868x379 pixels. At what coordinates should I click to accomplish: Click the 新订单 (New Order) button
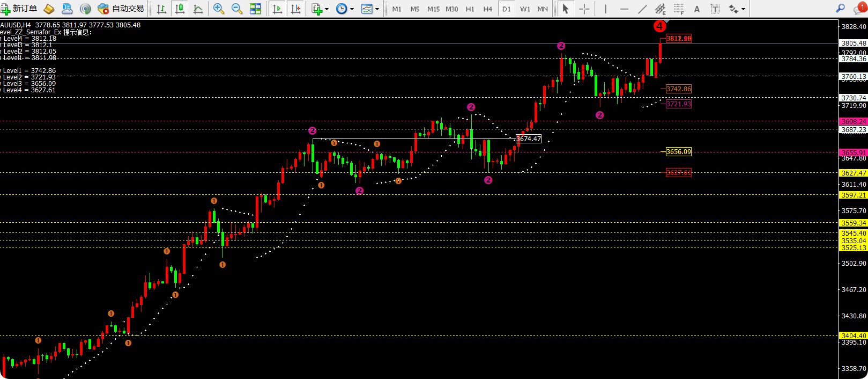[19, 9]
